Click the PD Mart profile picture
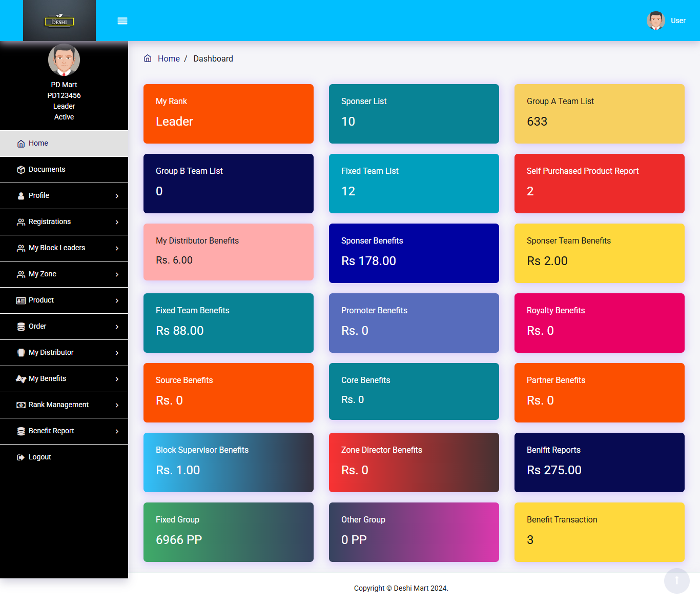Viewport: 700px width, 604px height. pyautogui.click(x=64, y=60)
